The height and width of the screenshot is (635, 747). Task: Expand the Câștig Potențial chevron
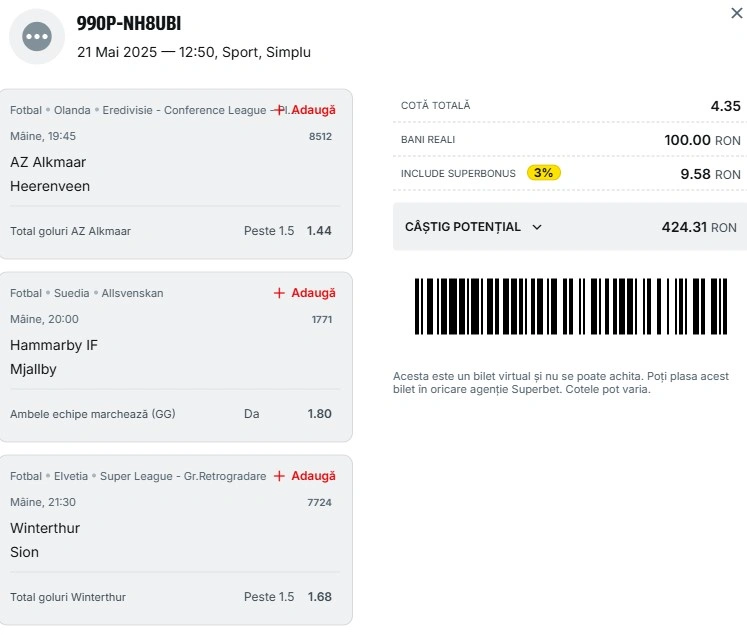(537, 227)
